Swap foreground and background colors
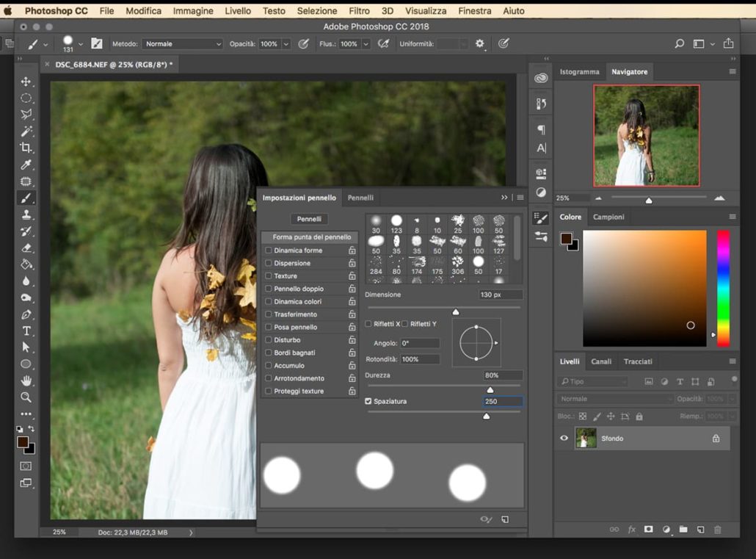756x559 pixels. click(32, 429)
